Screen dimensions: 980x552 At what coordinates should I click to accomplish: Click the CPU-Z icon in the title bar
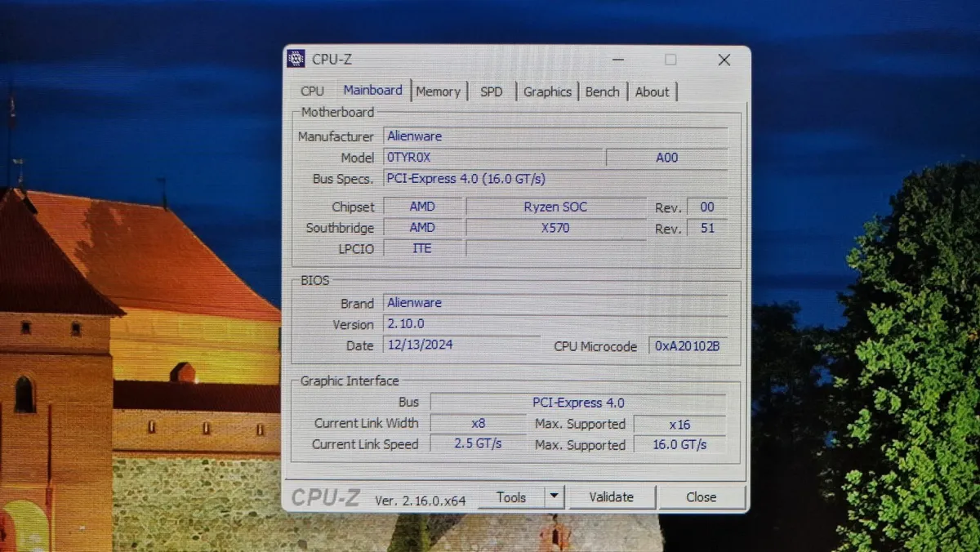click(x=296, y=59)
